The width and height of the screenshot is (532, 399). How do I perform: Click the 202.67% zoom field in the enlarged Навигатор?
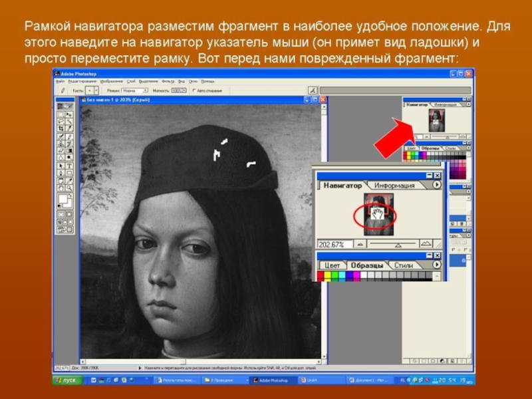(335, 244)
